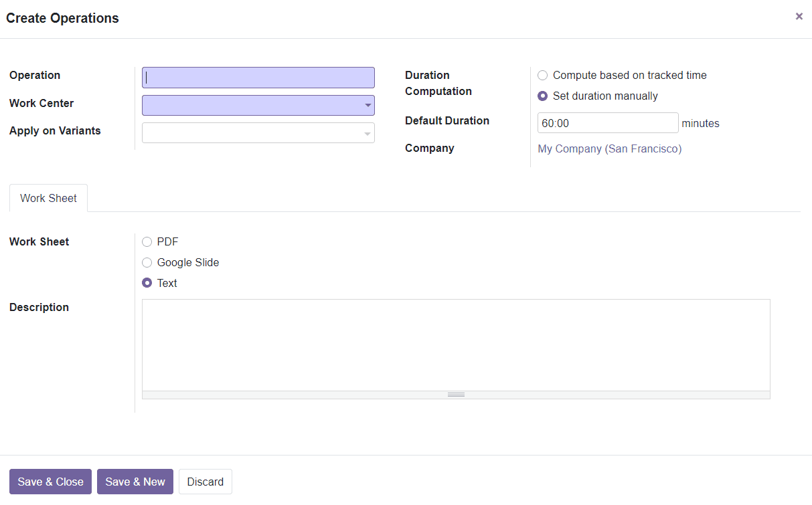The height and width of the screenshot is (505, 812).
Task: Select the Text work sheet option
Action: (x=147, y=282)
